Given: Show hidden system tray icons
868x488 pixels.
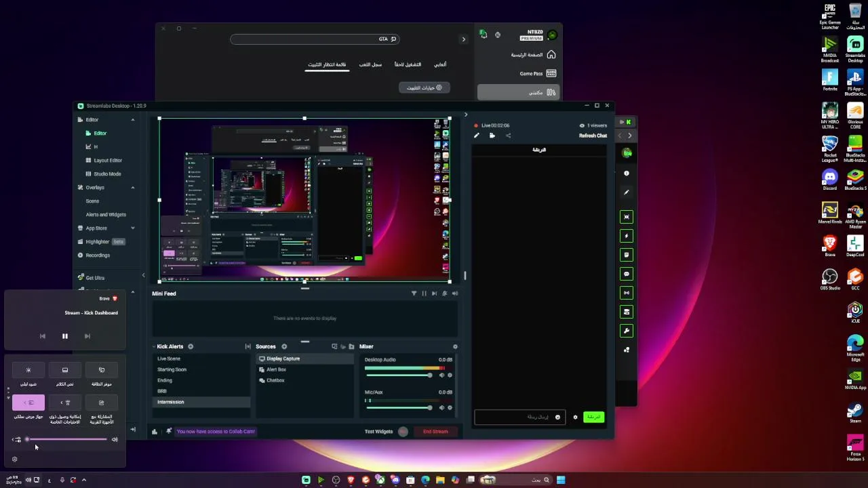Looking at the screenshot, I should (84, 480).
